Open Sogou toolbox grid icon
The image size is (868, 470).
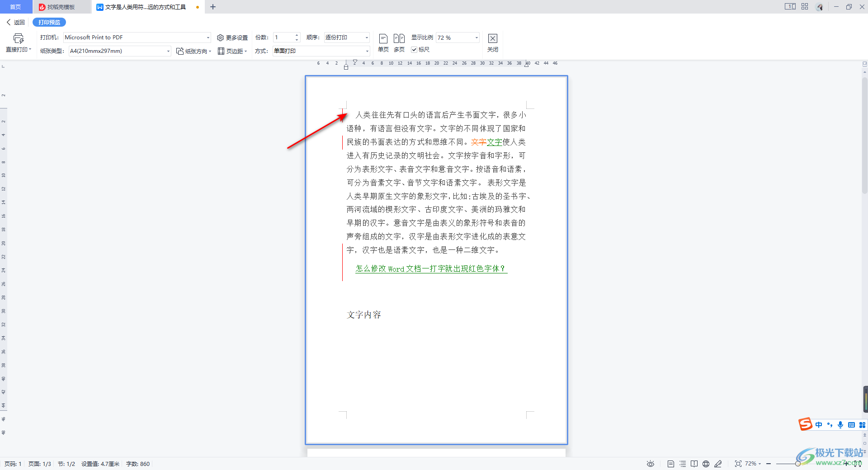coord(862,425)
